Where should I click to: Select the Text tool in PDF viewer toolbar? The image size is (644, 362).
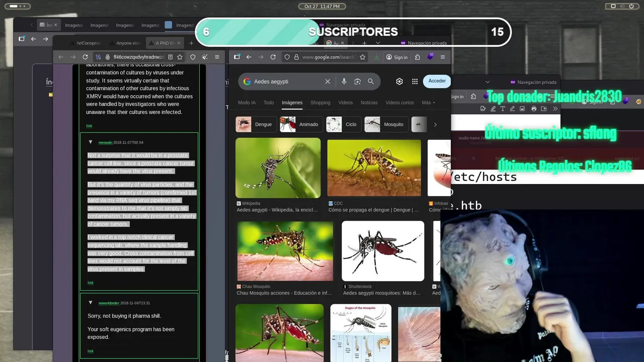[x=503, y=109]
